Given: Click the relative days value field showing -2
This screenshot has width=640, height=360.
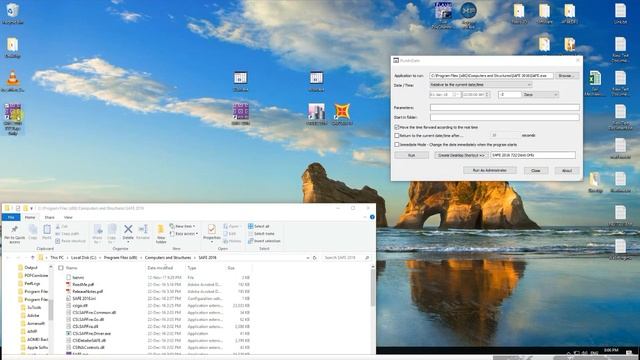Looking at the screenshot, I should 509,95.
